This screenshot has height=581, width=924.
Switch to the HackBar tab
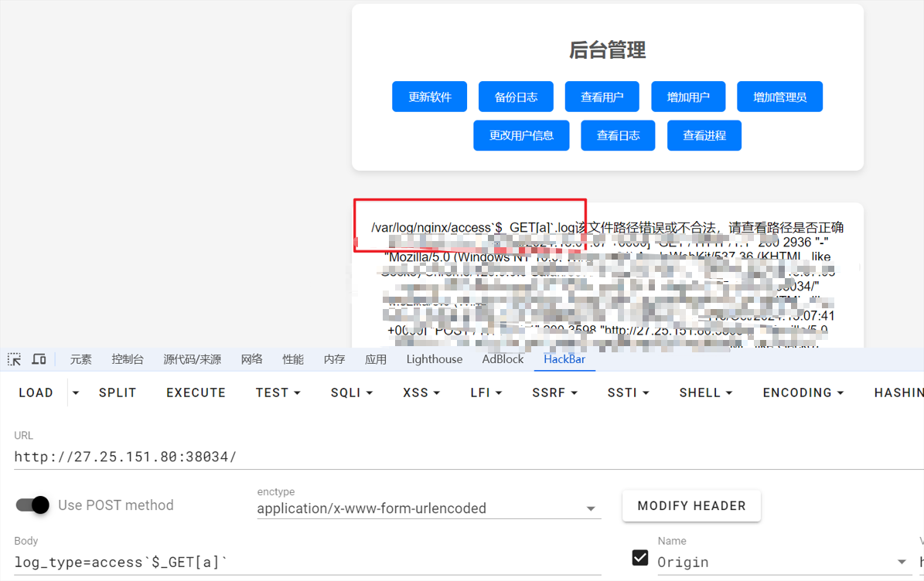[564, 359]
